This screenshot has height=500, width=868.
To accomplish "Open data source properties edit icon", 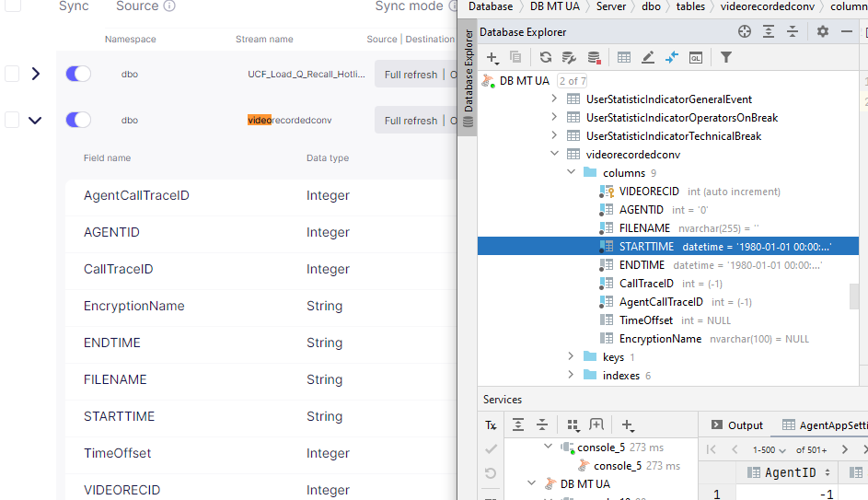I will (x=569, y=57).
